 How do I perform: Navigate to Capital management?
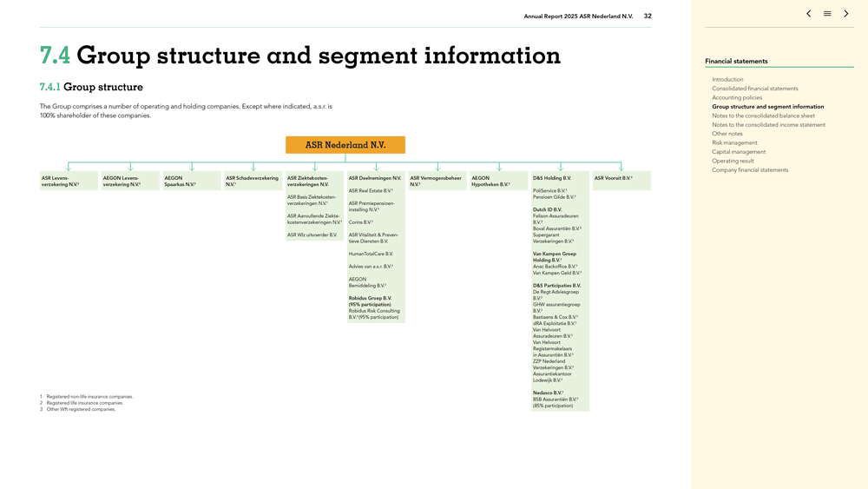(x=739, y=152)
